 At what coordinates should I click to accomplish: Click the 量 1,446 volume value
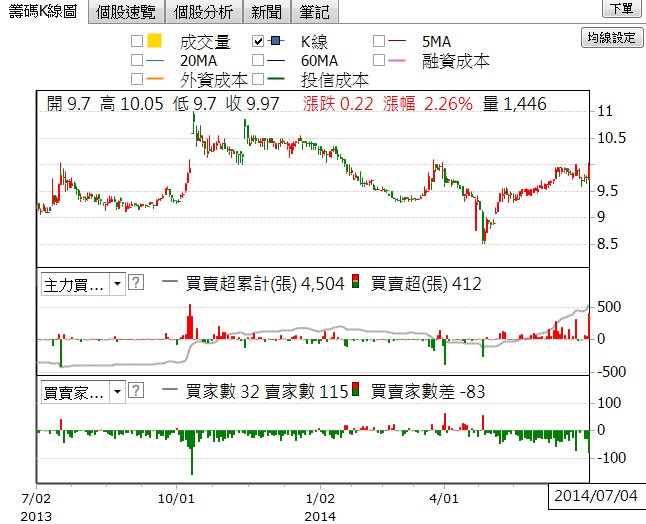(x=515, y=104)
